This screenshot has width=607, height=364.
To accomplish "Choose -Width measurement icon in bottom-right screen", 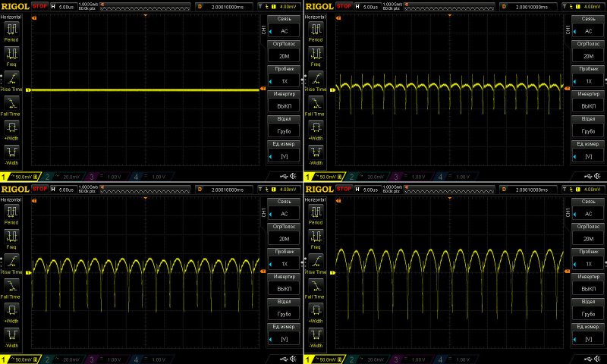I will click(x=316, y=333).
